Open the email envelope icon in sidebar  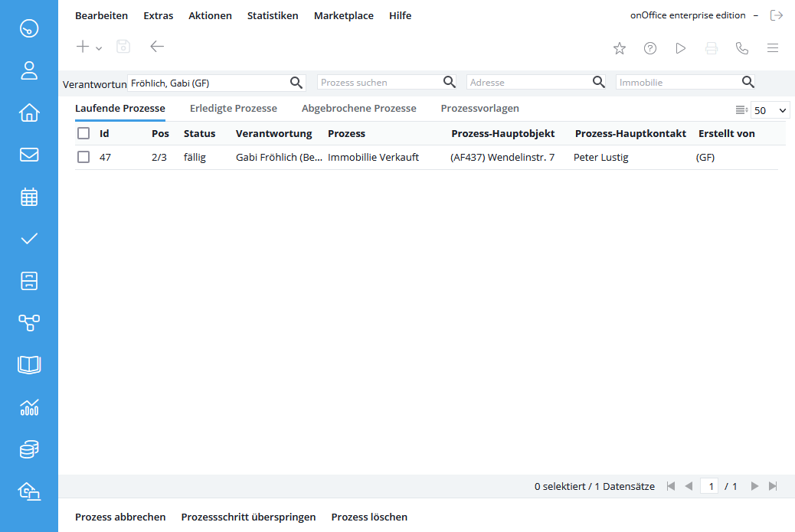(29, 155)
